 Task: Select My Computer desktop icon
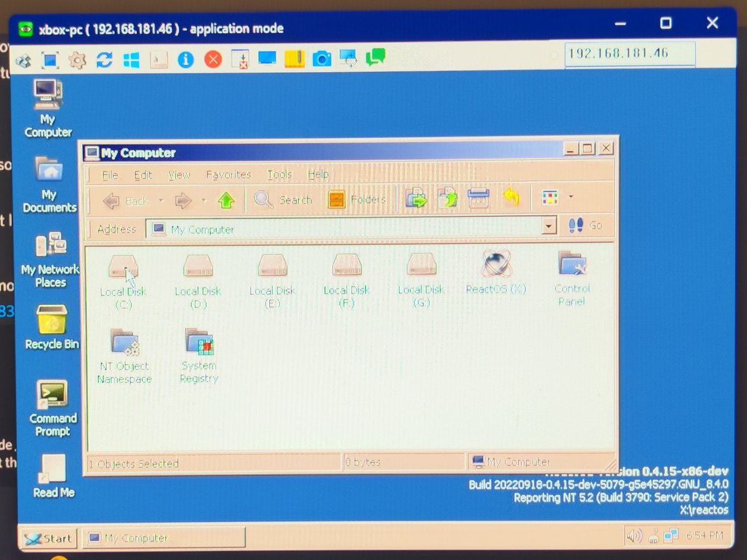(48, 108)
